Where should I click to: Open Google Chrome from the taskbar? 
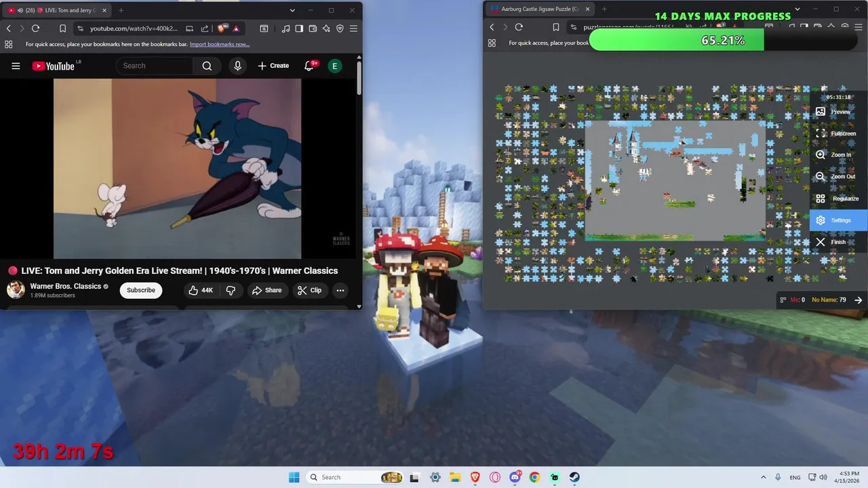click(534, 477)
